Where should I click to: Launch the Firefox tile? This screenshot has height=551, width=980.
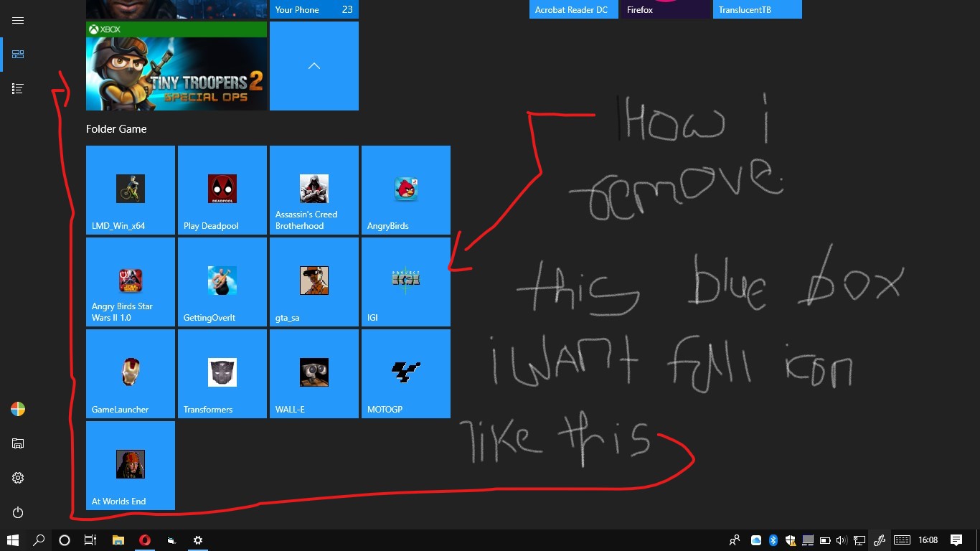coord(666,9)
